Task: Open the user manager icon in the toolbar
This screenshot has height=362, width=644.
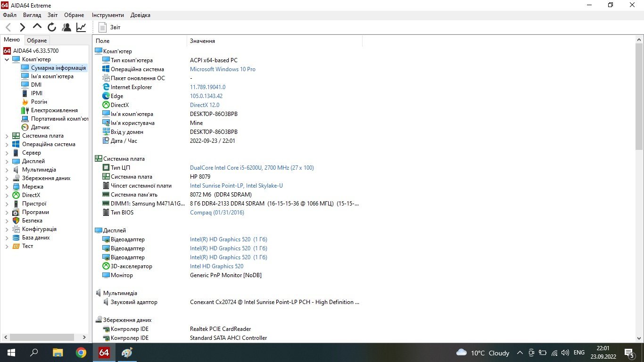Action: click(x=66, y=27)
